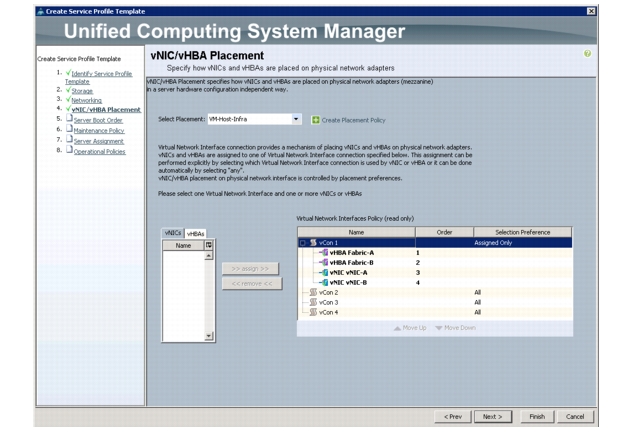Go to the Server Assignment step
The image size is (640, 433).
(99, 141)
